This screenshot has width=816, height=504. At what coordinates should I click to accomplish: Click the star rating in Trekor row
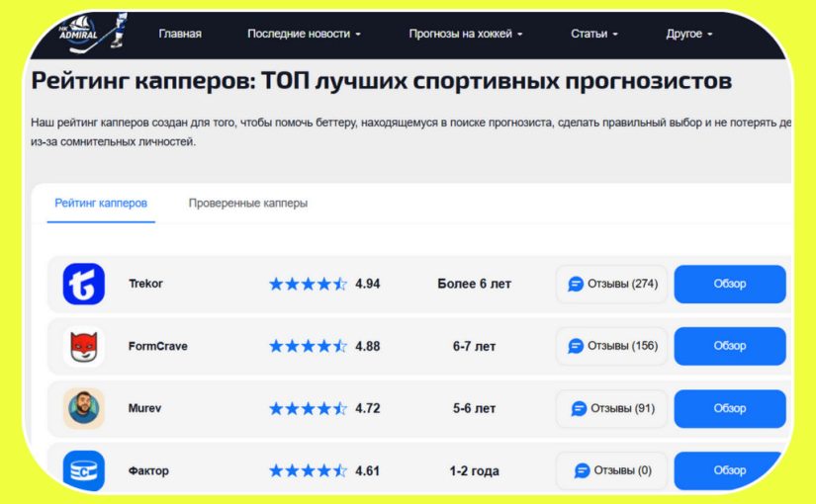pos(308,284)
